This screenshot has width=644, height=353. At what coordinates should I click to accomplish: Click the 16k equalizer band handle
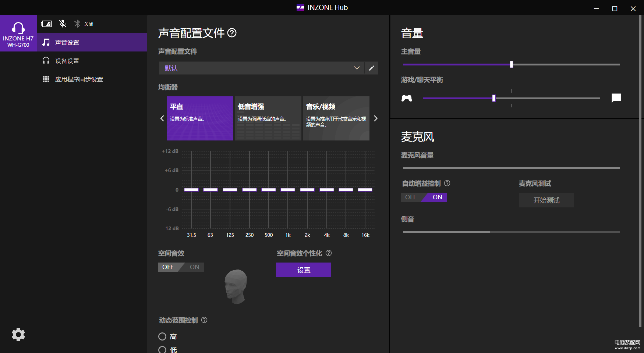(365, 190)
